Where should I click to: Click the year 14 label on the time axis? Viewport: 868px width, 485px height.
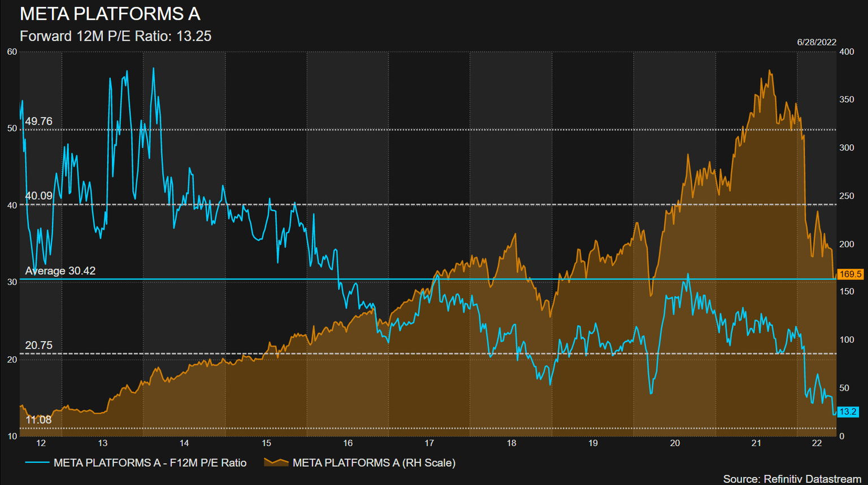(x=184, y=443)
